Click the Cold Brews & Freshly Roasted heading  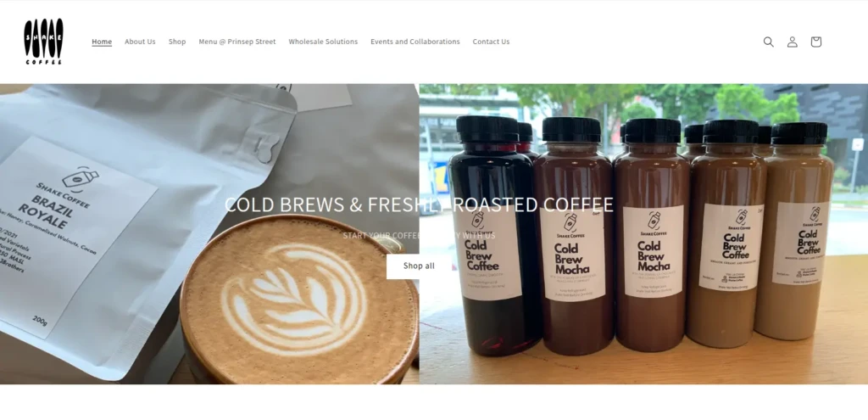coord(419,204)
